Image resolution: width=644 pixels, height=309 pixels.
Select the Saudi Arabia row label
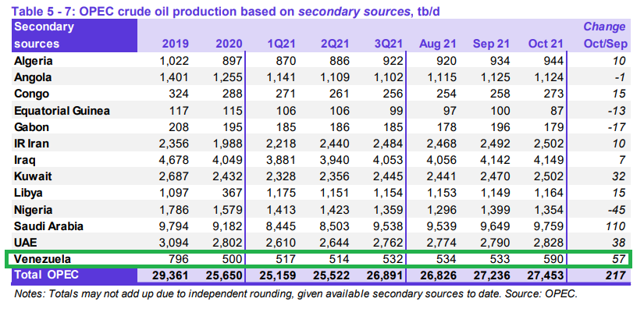[x=49, y=226]
